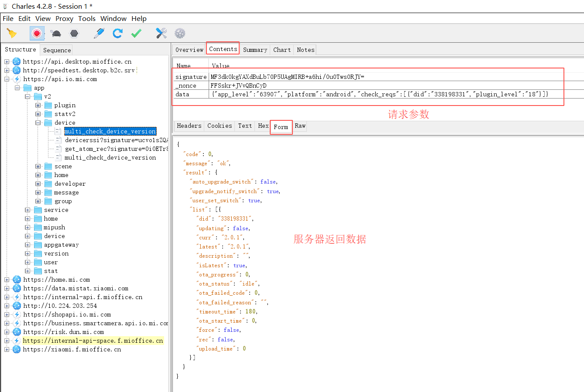Select the Text sub-tab
The width and height of the screenshot is (584, 392).
(245, 126)
